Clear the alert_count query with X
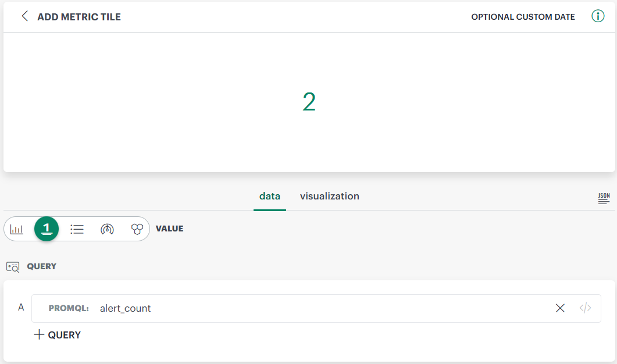617x364 pixels. [x=560, y=308]
